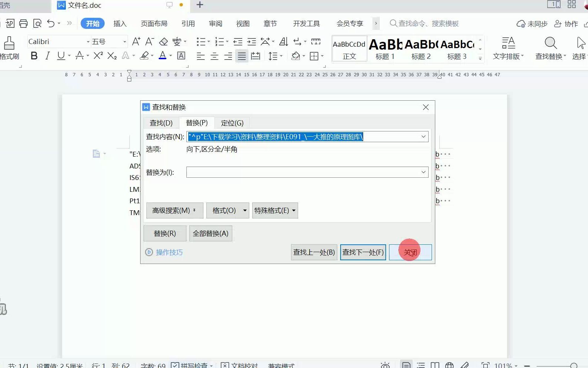Open the Format (格式) dropdown button
588x368 pixels.
227,211
